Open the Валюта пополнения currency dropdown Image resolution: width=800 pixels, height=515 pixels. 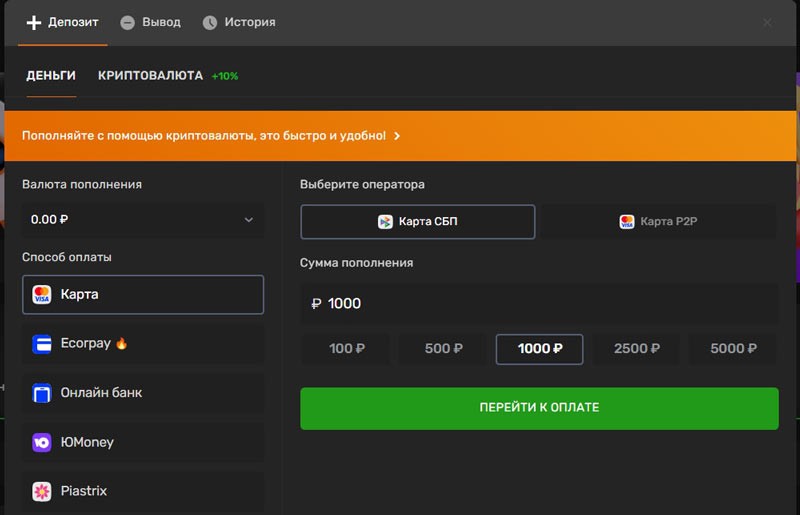(x=143, y=220)
